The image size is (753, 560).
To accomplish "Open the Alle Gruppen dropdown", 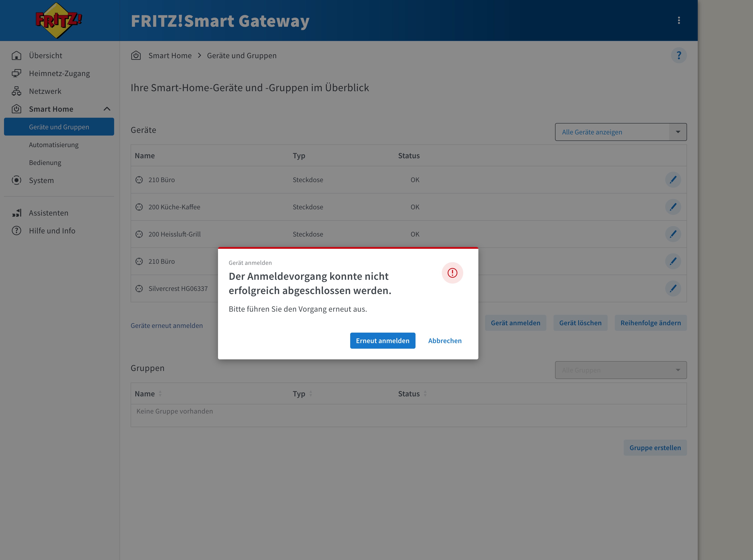I will pyautogui.click(x=621, y=370).
